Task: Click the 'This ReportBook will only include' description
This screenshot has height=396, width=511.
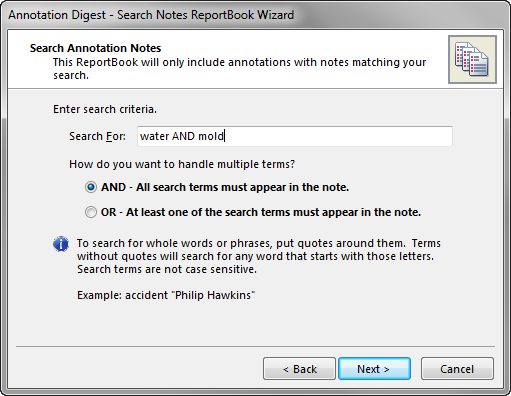Action: (239, 69)
